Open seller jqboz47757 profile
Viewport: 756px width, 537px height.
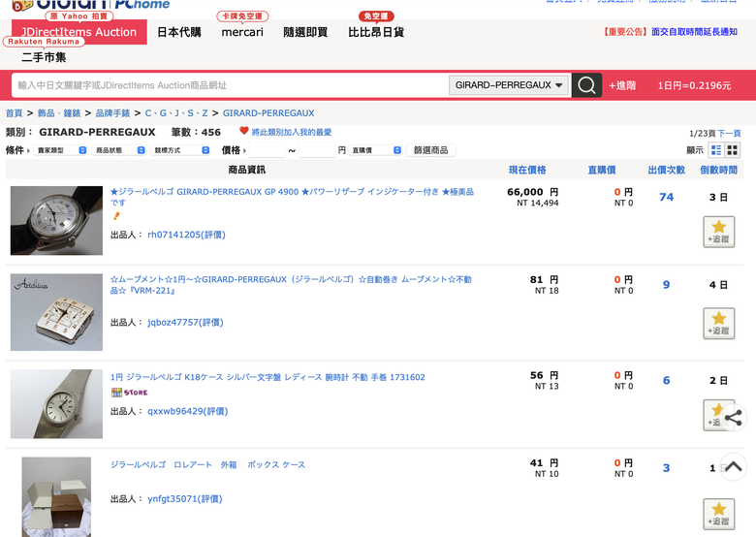(x=185, y=323)
